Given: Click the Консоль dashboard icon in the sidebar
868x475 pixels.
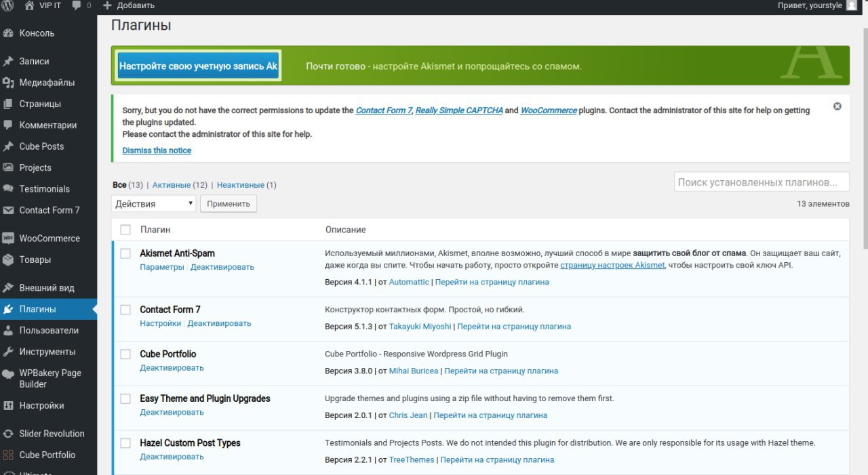Looking at the screenshot, I should pos(8,33).
